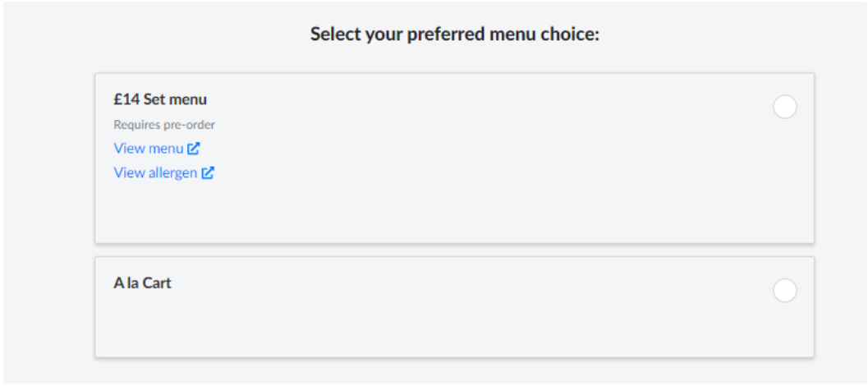Select the A la Cart radio button
The image size is (868, 386).
click(x=784, y=291)
